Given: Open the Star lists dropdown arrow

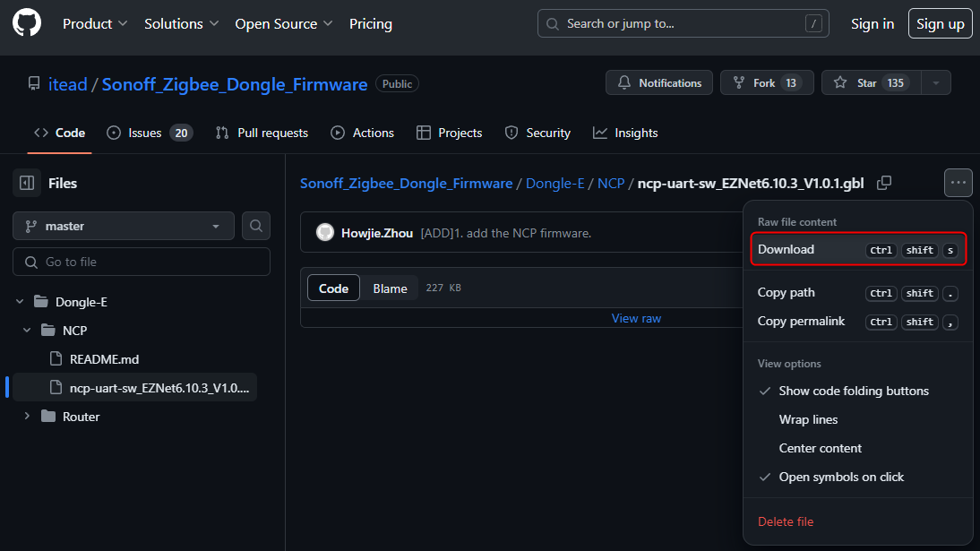Looking at the screenshot, I should pyautogui.click(x=935, y=82).
